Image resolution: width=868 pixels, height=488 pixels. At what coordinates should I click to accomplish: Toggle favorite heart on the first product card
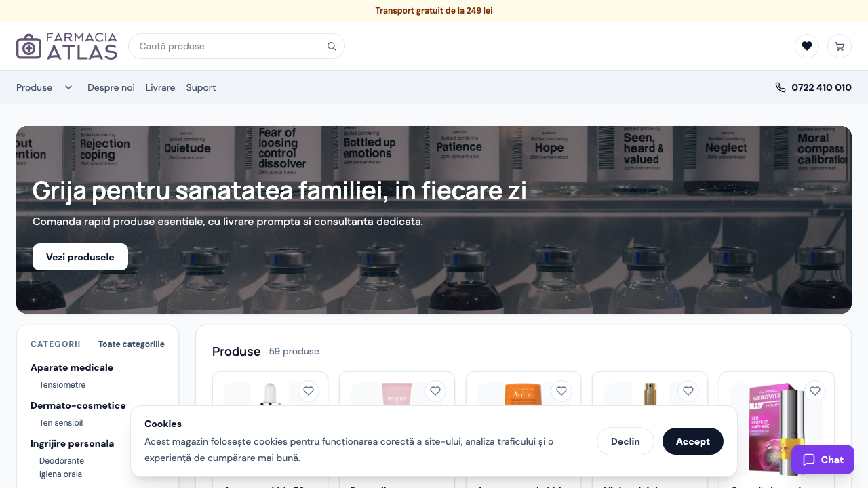[x=309, y=391]
